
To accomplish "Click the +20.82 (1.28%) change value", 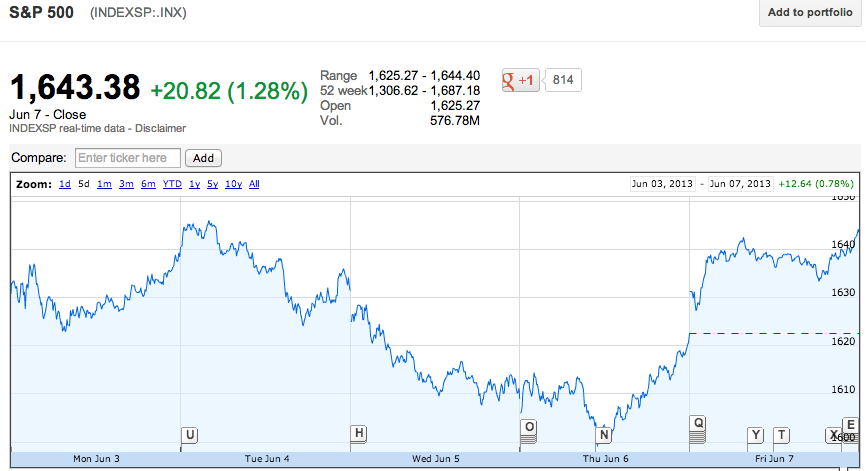I will click(229, 91).
